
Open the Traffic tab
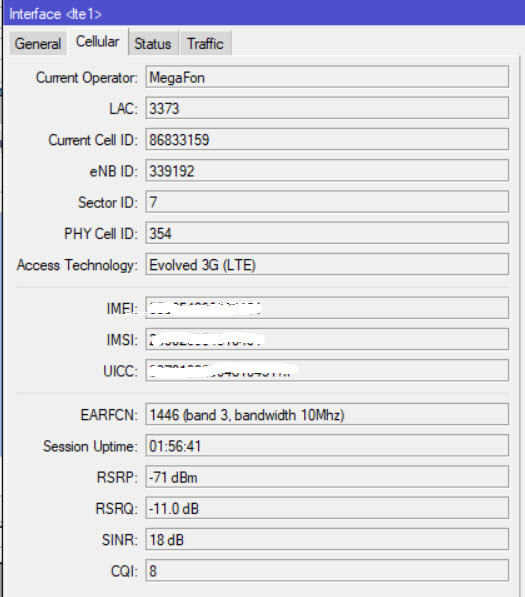point(205,43)
